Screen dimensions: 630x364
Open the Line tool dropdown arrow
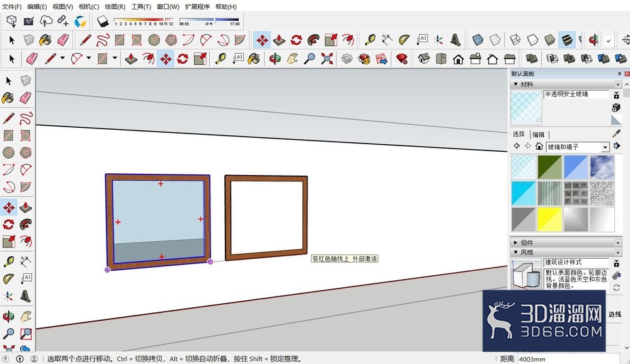click(x=62, y=59)
